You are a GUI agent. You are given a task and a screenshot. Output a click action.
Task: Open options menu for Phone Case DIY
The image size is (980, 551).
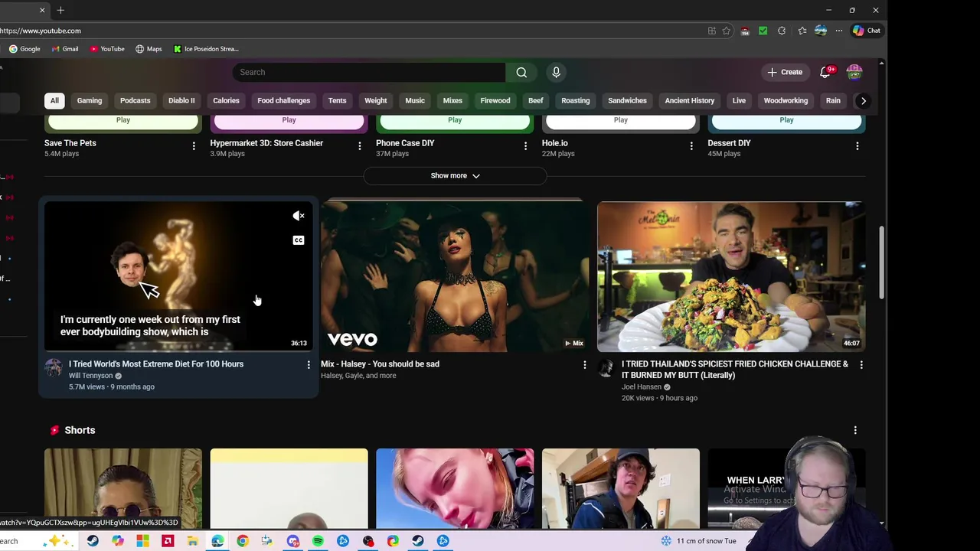[x=525, y=145]
